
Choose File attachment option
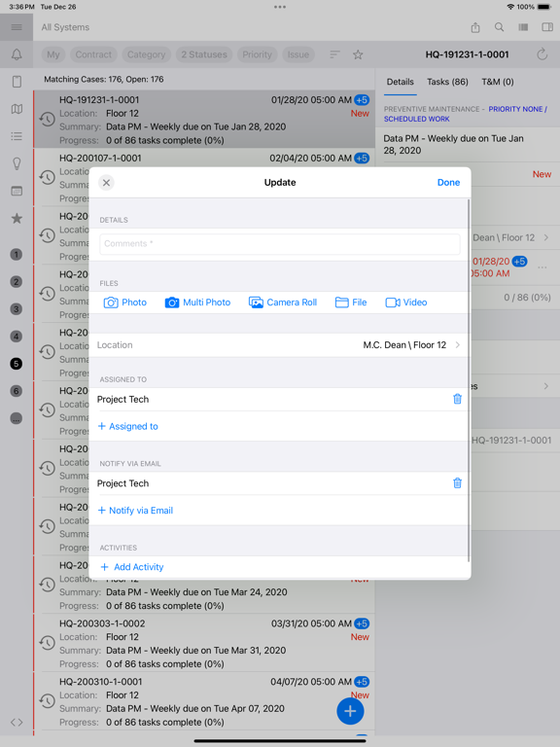pos(351,302)
